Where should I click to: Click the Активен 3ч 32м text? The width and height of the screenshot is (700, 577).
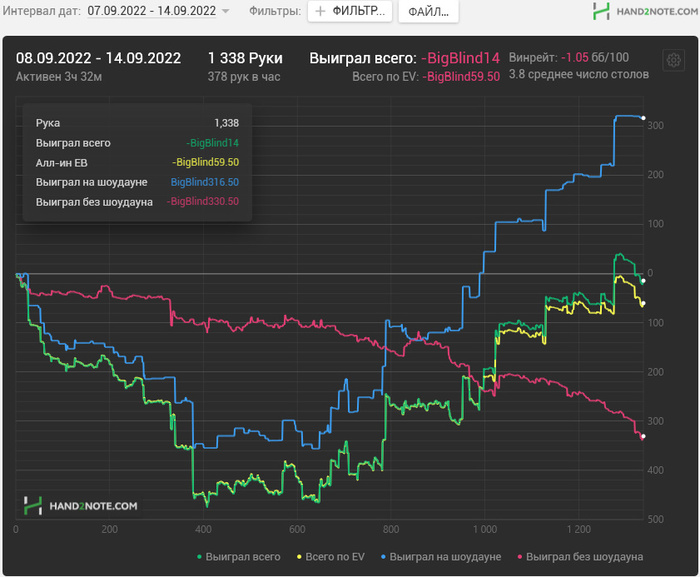pyautogui.click(x=59, y=77)
